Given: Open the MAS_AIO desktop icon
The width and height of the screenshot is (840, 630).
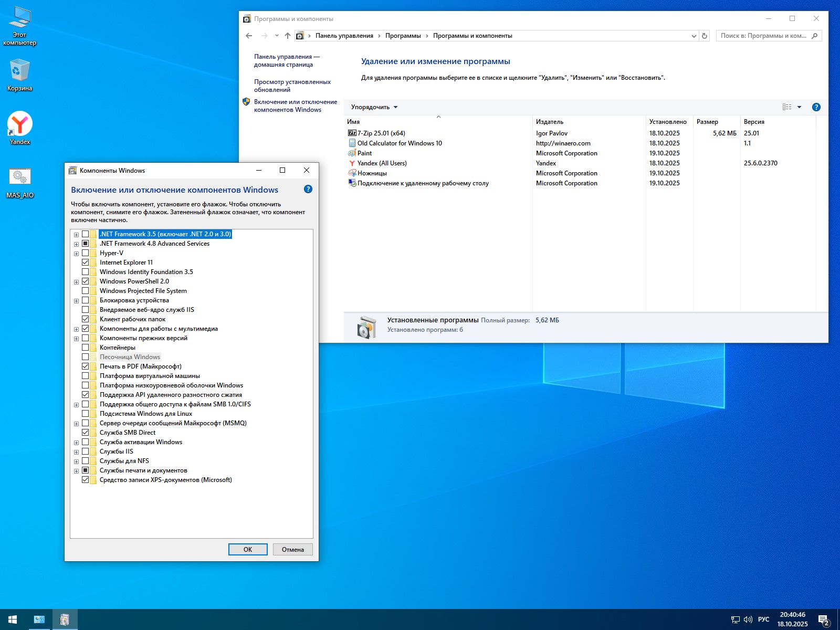Looking at the screenshot, I should [20, 177].
